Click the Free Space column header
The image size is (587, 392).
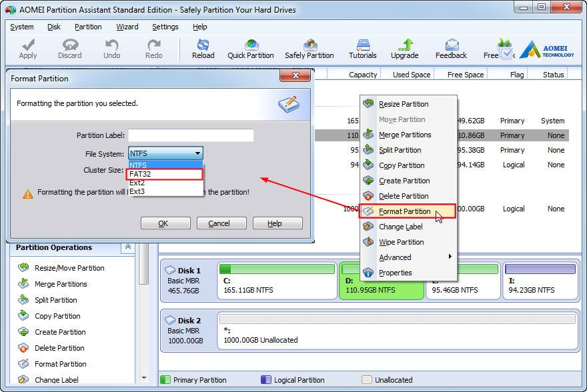[466, 75]
